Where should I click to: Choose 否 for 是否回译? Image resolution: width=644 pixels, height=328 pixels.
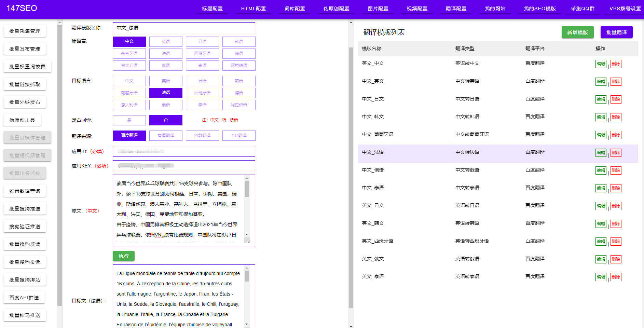point(166,120)
